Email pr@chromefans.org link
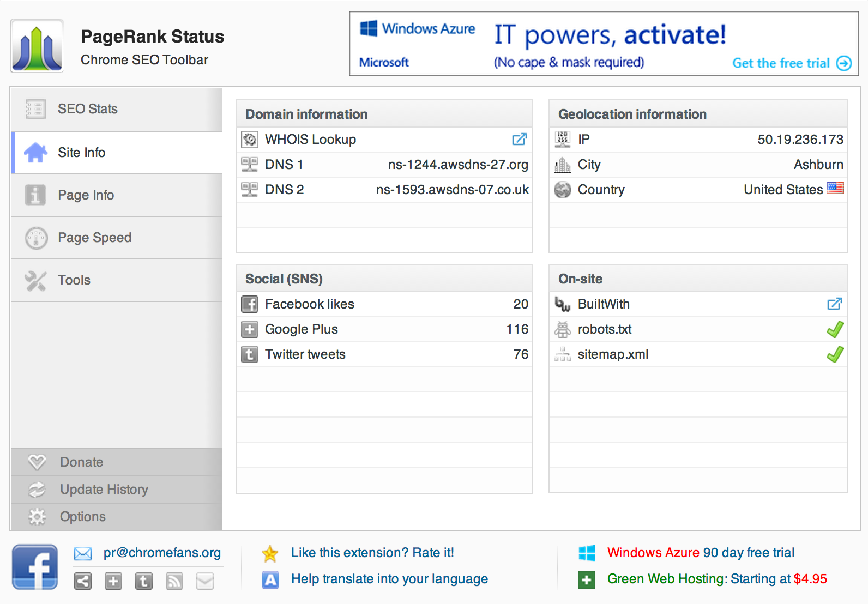This screenshot has width=868, height=604. [x=162, y=553]
